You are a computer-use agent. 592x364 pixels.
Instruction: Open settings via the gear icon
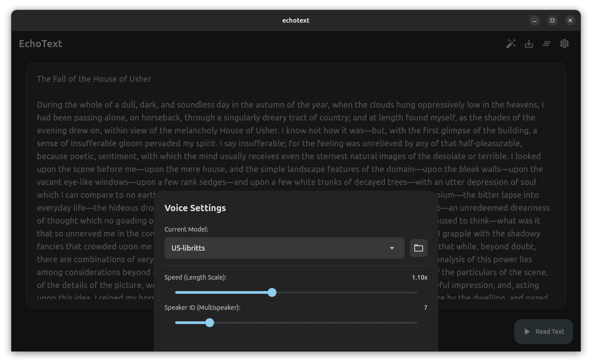(x=564, y=44)
